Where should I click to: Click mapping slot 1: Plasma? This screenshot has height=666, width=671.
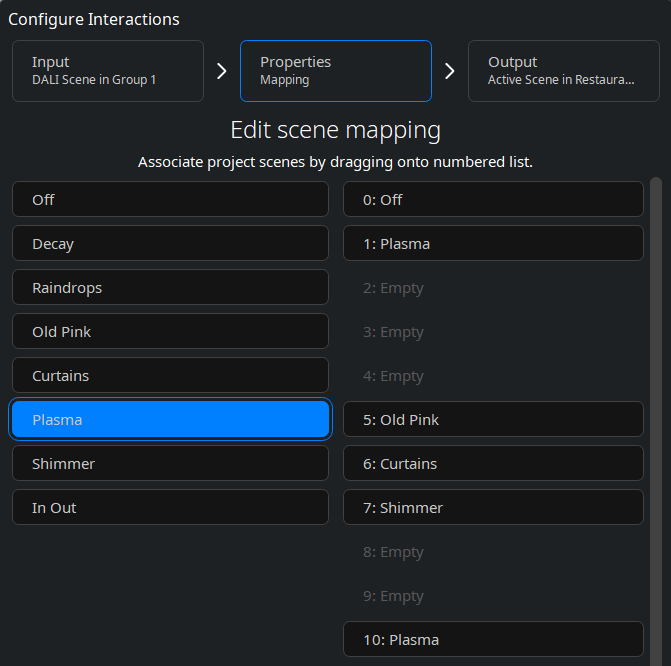(x=493, y=244)
